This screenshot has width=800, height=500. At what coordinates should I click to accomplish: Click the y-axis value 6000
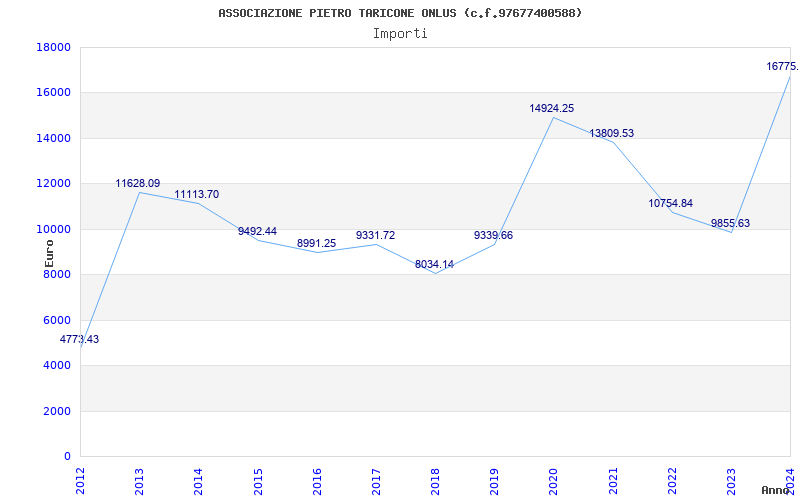pyautogui.click(x=57, y=320)
